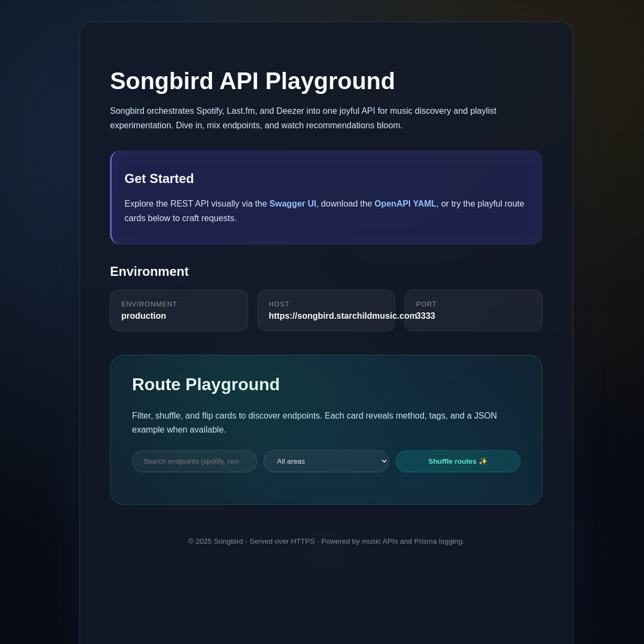Image resolution: width=644 pixels, height=644 pixels.
Task: Open the Swagger UI link
Action: (292, 204)
